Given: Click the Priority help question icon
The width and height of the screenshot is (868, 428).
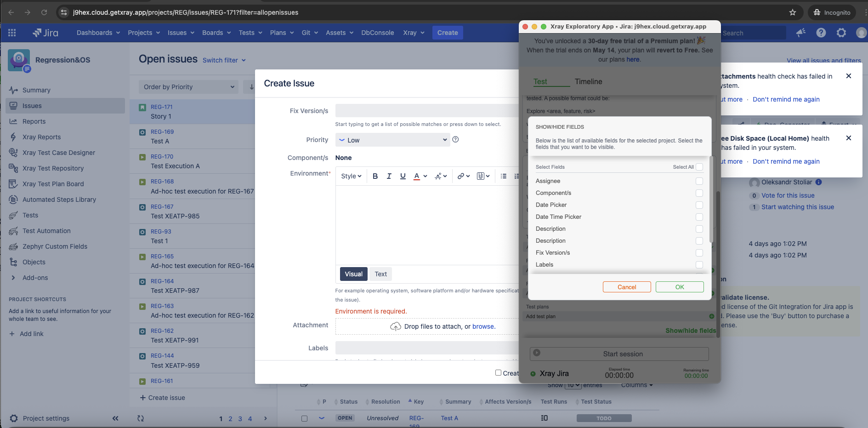Looking at the screenshot, I should 455,139.
